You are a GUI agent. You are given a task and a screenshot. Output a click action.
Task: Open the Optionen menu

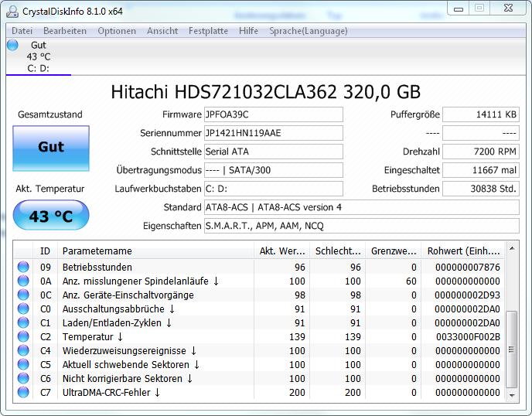click(117, 31)
